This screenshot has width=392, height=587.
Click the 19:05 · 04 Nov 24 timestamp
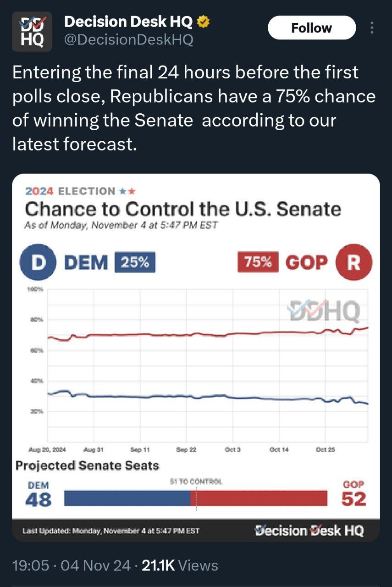tap(72, 565)
